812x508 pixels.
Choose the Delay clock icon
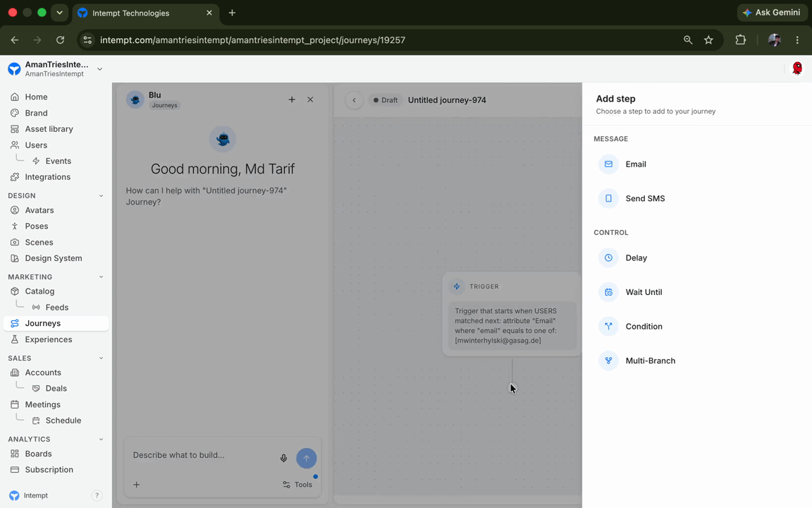click(608, 258)
